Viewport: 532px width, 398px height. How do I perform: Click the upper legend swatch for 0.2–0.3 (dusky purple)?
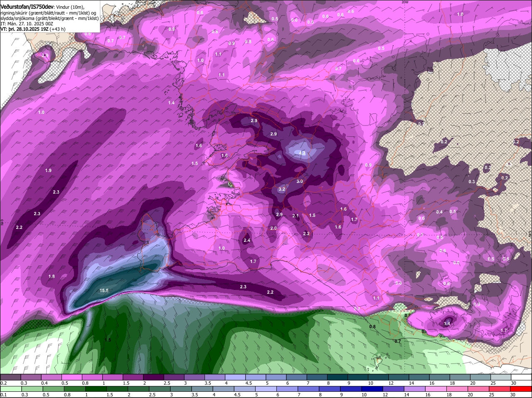[x=11, y=377]
